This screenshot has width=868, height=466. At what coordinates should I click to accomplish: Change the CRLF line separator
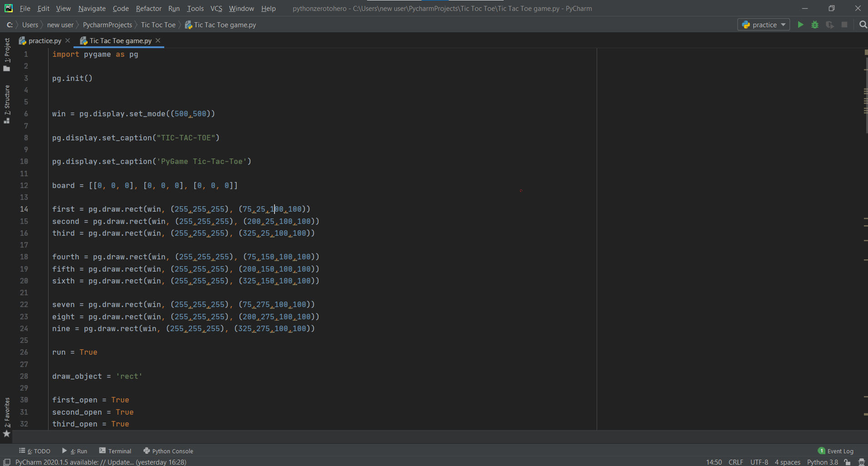coord(736,462)
